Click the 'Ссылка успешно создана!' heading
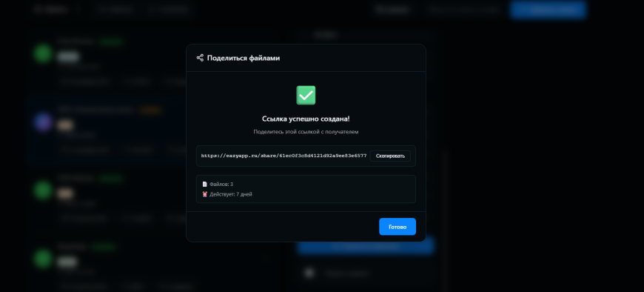The image size is (644, 292). tap(306, 119)
